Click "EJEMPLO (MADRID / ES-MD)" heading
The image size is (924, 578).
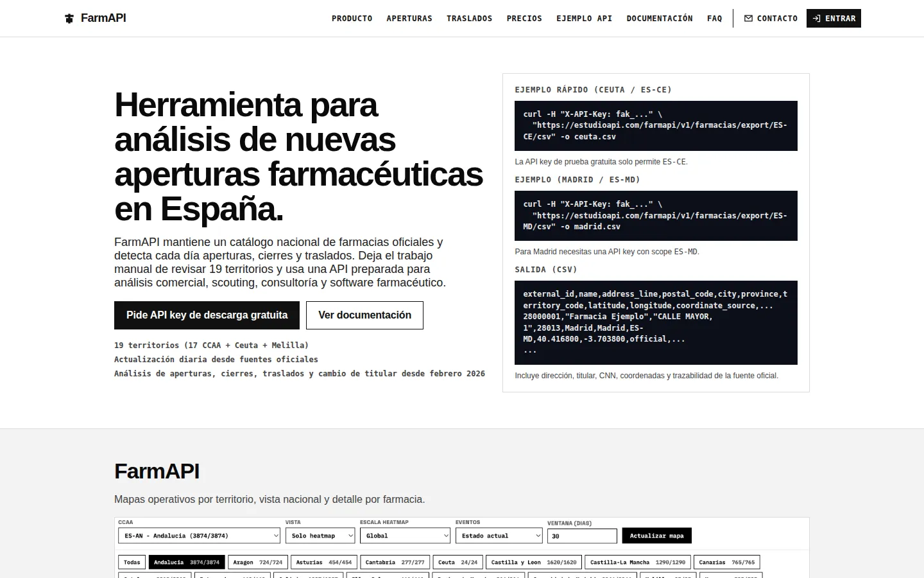pos(577,180)
